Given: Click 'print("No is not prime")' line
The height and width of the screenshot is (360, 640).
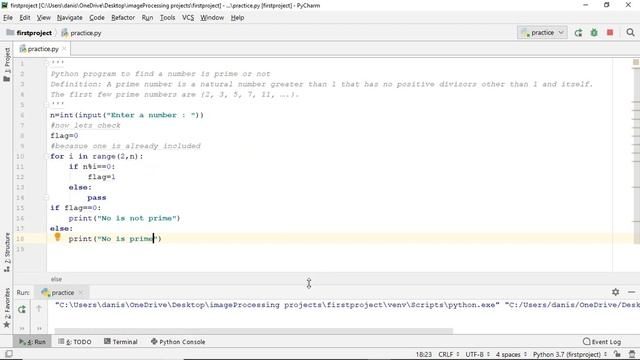Looking at the screenshot, I should 124,218.
